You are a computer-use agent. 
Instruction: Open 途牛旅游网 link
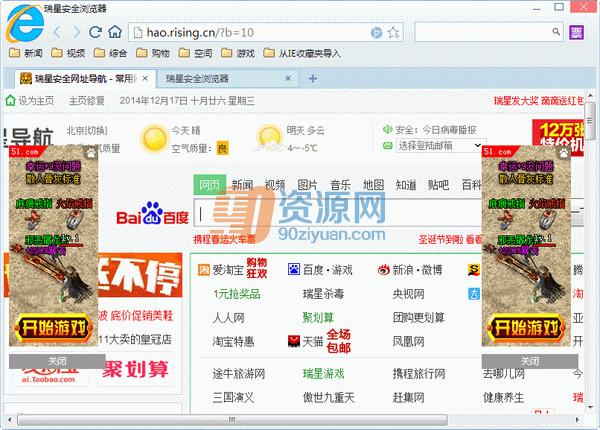[239, 373]
